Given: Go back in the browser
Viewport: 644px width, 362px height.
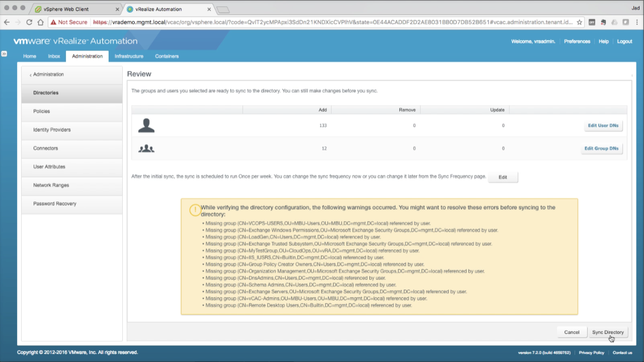Looking at the screenshot, I should point(7,22).
